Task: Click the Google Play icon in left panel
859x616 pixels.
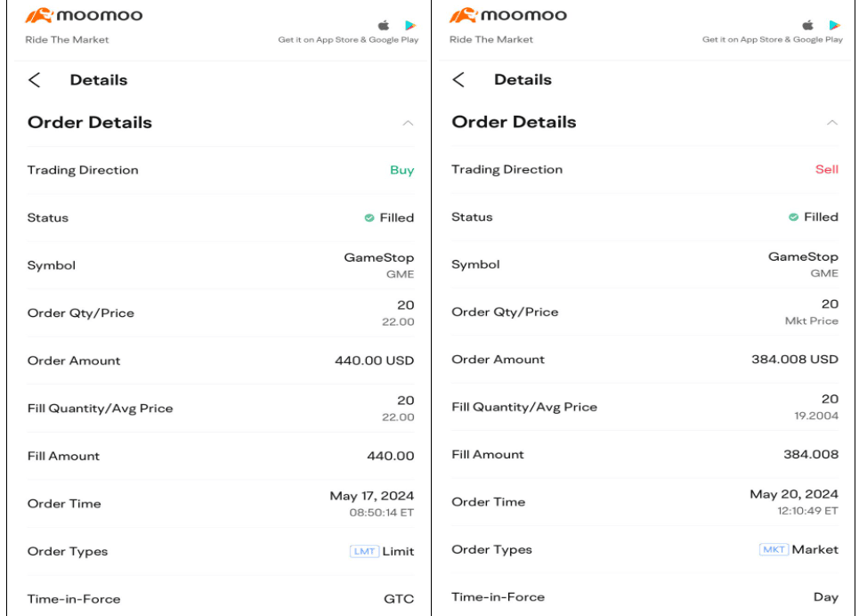Action: [x=410, y=25]
